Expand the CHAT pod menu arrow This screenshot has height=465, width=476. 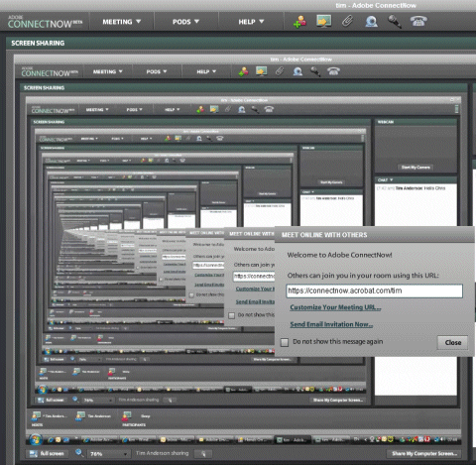click(392, 179)
